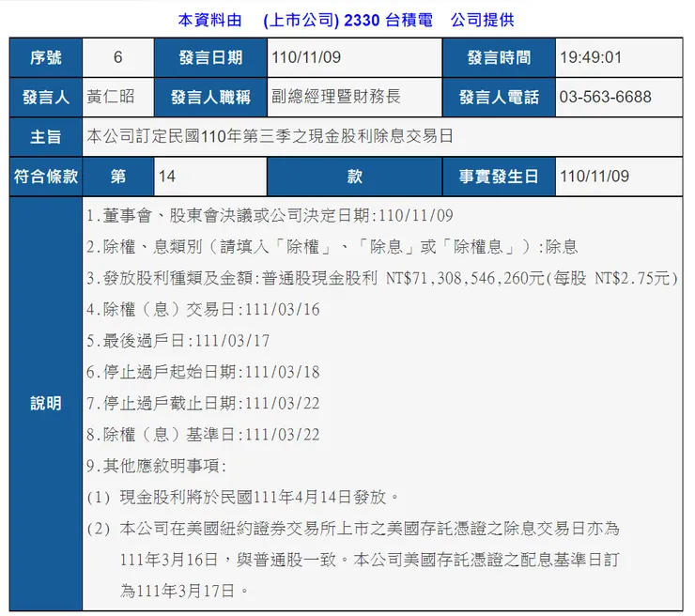Select the 發言人電話 header cell
The image size is (695, 616).
(499, 97)
